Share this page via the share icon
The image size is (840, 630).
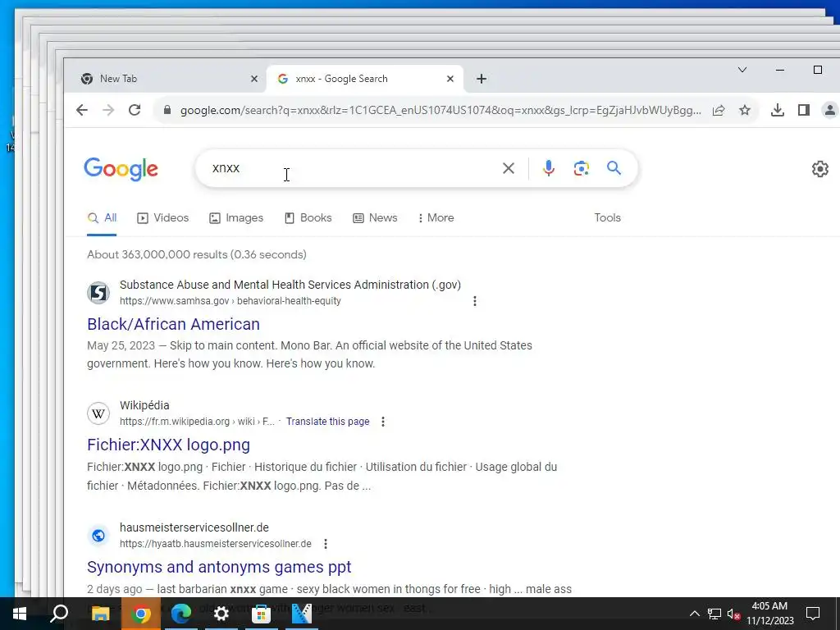(719, 110)
